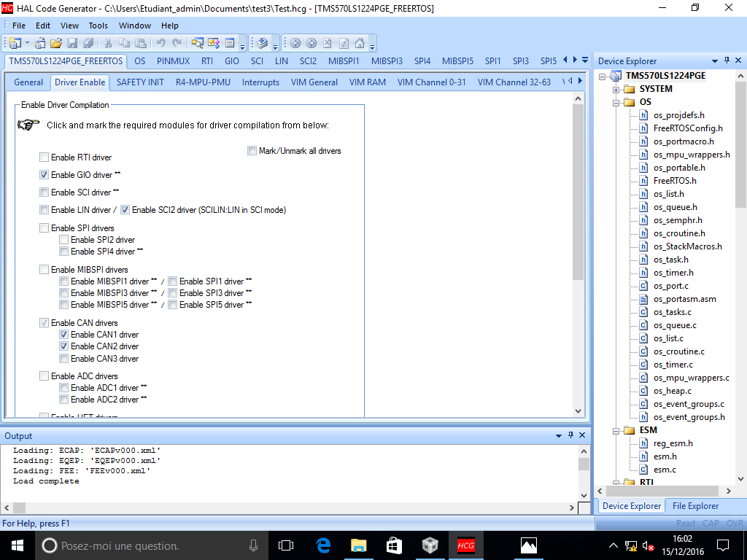Show previous module tabs with left arrow
Viewport: 747px width, 560px height.
coord(565,60)
